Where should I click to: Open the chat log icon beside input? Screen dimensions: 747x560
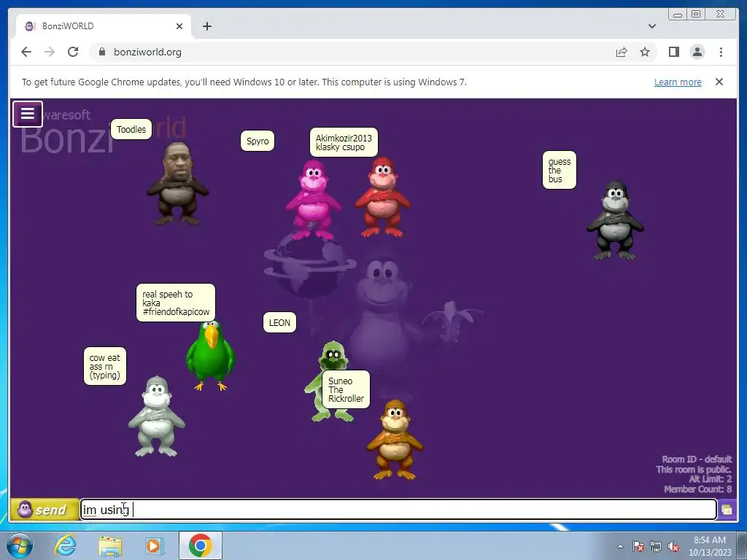point(727,510)
